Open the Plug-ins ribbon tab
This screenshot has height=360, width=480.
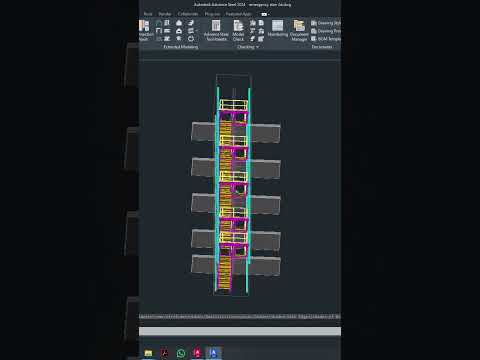[212, 14]
